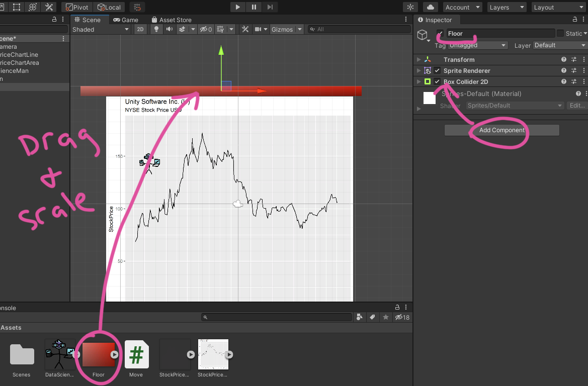Image resolution: width=588 pixels, height=386 pixels.
Task: Enable the Static checkbox
Action: (x=560, y=33)
